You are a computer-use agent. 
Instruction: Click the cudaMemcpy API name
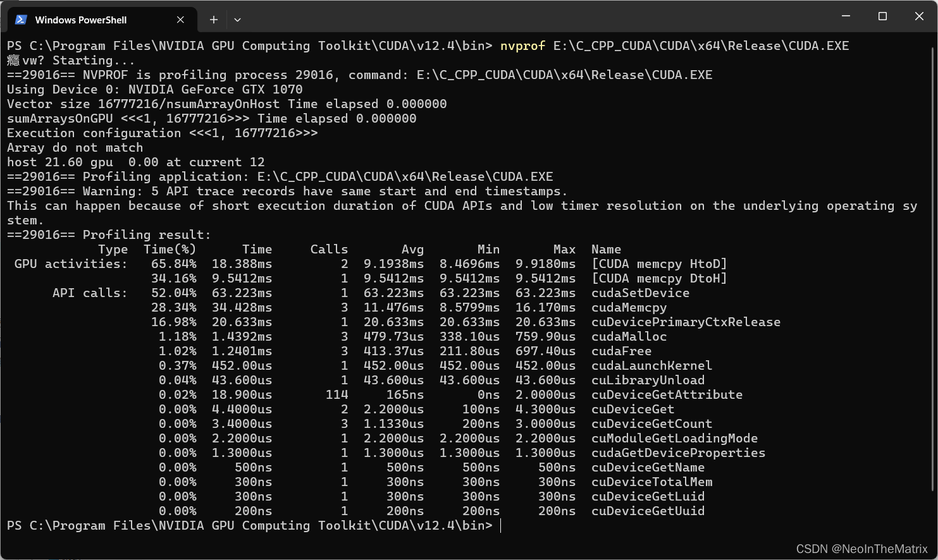(629, 307)
